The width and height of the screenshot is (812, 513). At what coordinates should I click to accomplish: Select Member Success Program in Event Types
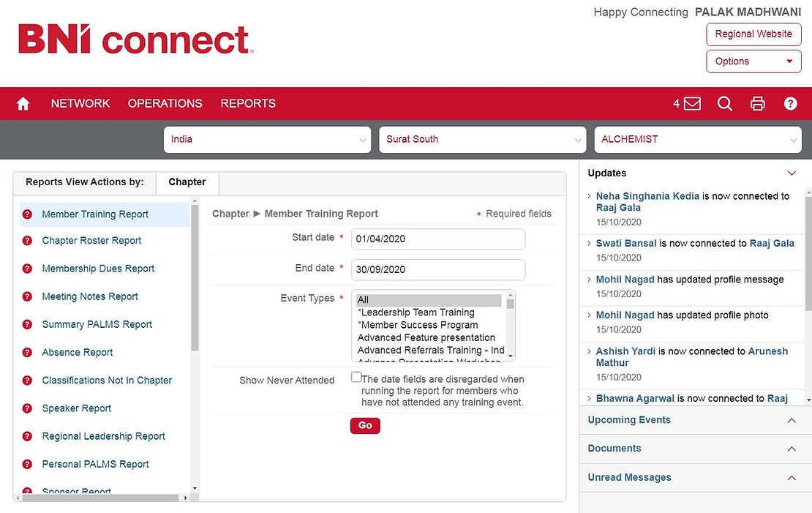tap(418, 325)
